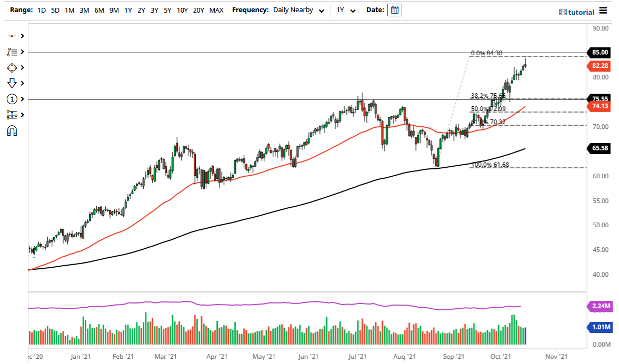This screenshot has height=364, width=619.
Task: Open the numbered circle marker tool
Action: click(12, 99)
